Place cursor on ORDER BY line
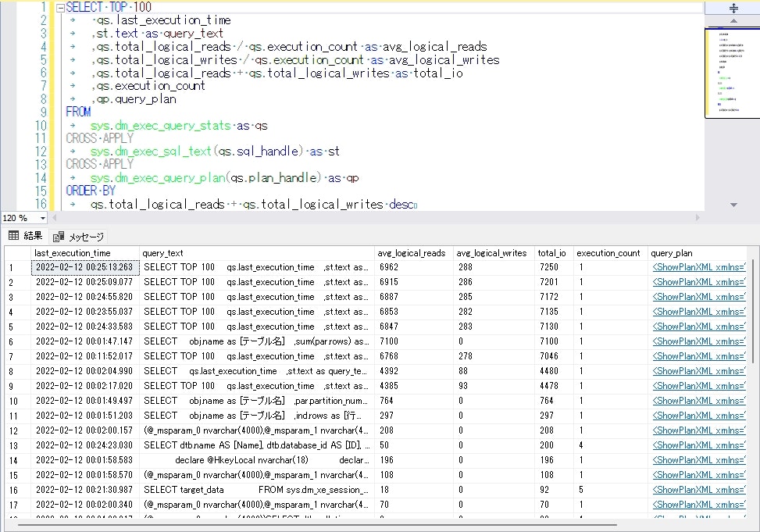Image resolution: width=760 pixels, height=532 pixels. (x=91, y=191)
